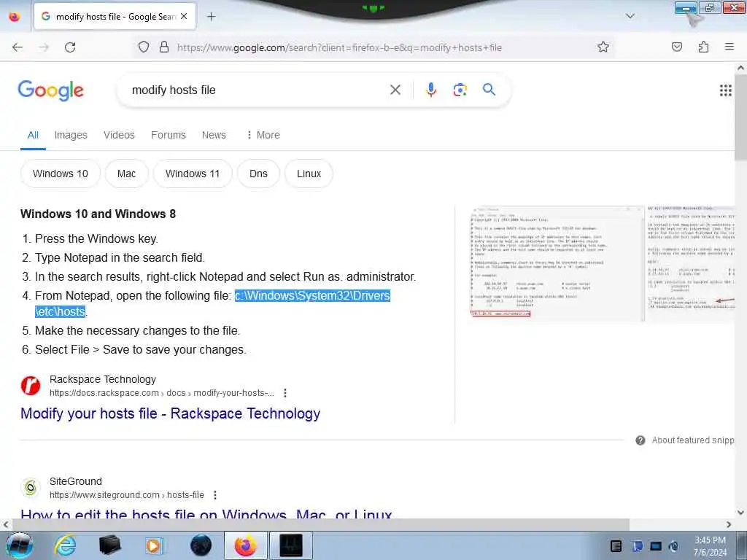Image resolution: width=747 pixels, height=560 pixels.
Task: Clear the search box with X icon
Action: 395,90
